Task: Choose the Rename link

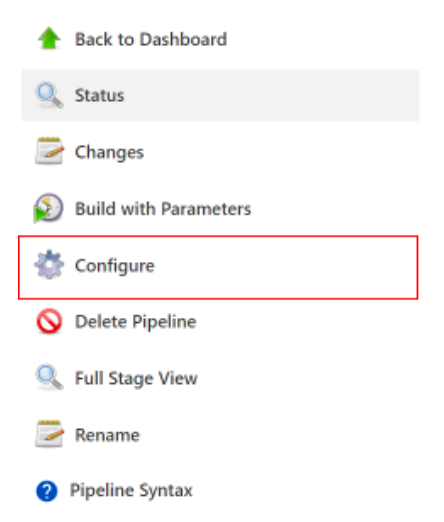Action: 107,435
